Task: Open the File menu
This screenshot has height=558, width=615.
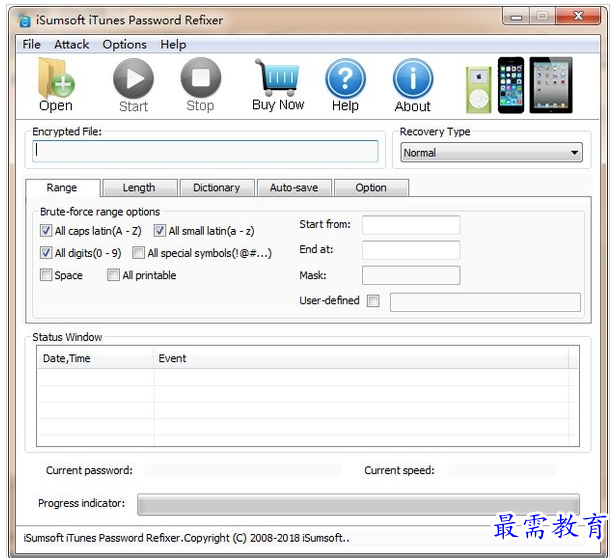Action: 31,44
